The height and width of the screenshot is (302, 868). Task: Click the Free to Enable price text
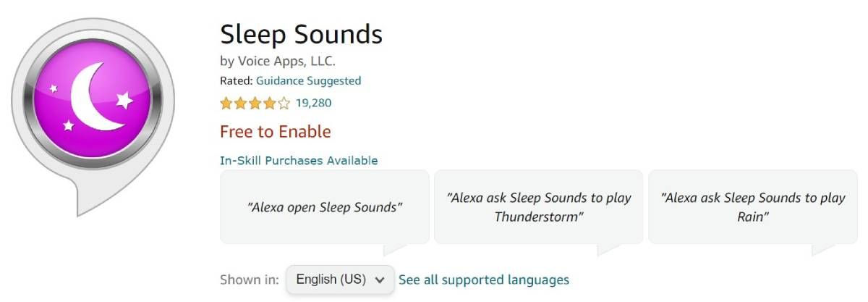pyautogui.click(x=275, y=132)
